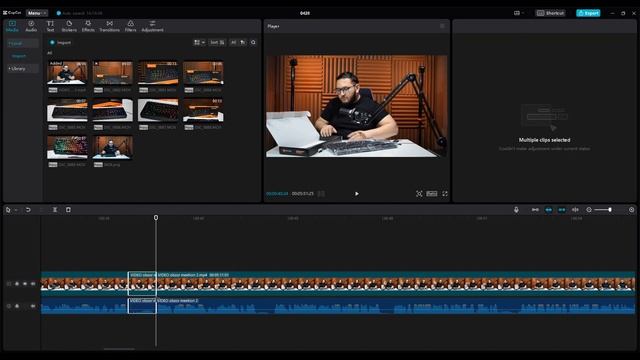Choose the Select pointer tool in timeline

click(x=8, y=210)
